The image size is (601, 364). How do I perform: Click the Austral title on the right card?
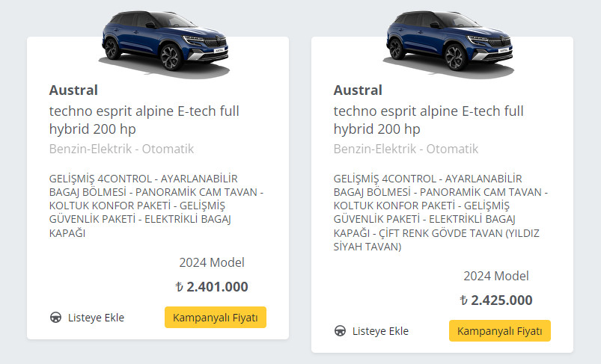358,90
